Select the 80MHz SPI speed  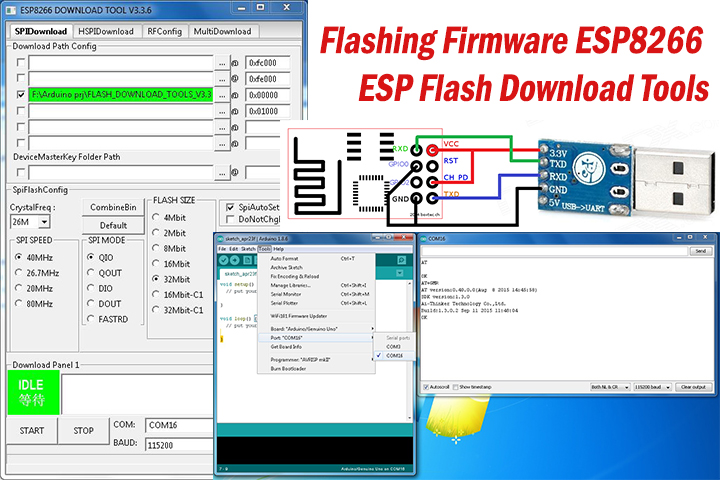tap(18, 304)
